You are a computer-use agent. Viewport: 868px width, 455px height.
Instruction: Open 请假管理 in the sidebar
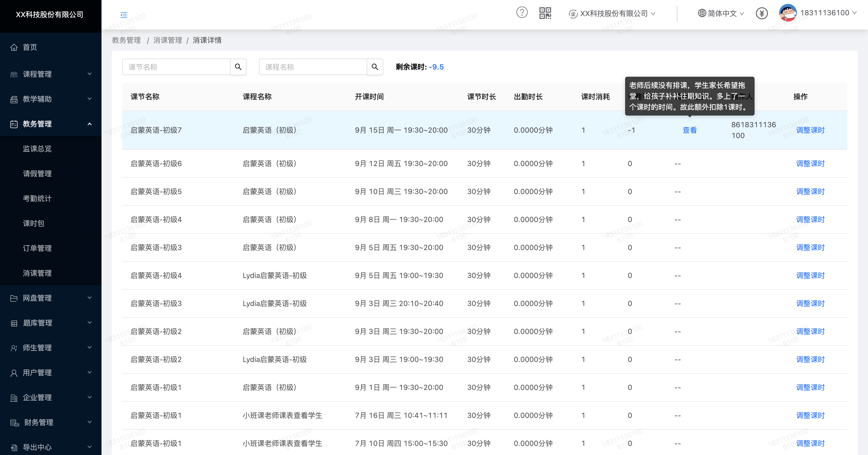37,174
